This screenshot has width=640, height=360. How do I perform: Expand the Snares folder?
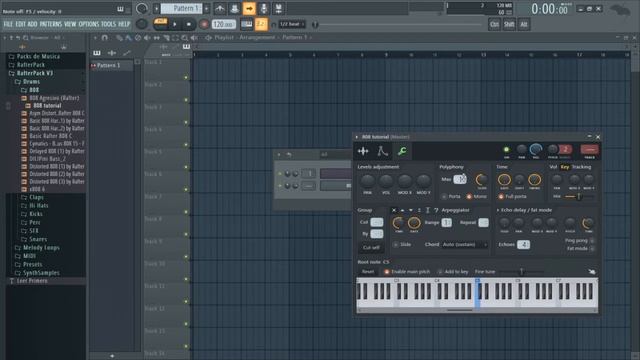tap(38, 239)
